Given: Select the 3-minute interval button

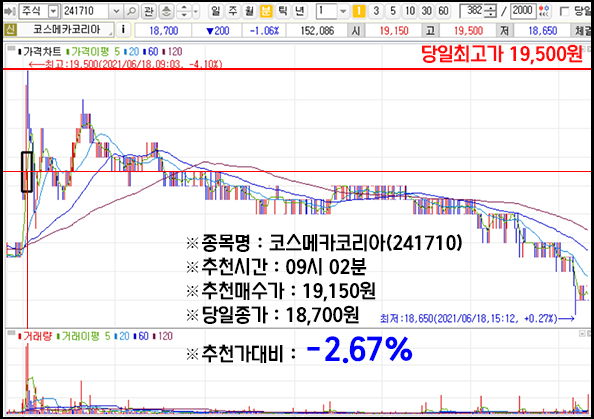Looking at the screenshot, I should [376, 11].
